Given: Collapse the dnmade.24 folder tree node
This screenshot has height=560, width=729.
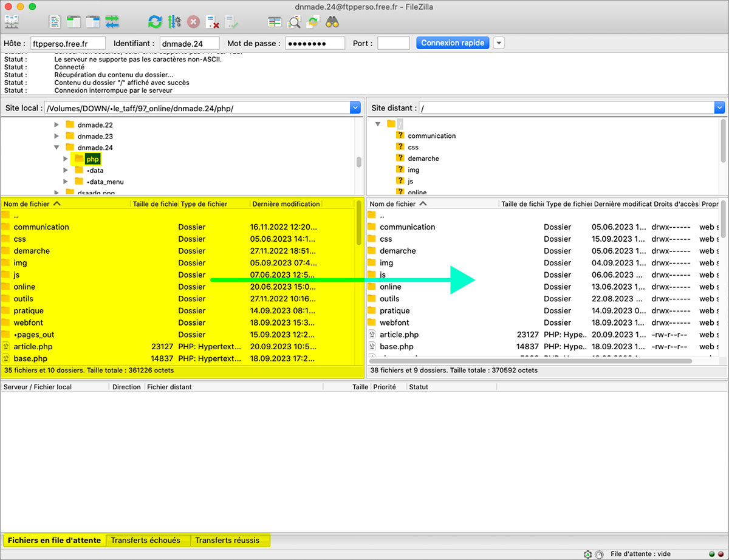Looking at the screenshot, I should point(56,148).
